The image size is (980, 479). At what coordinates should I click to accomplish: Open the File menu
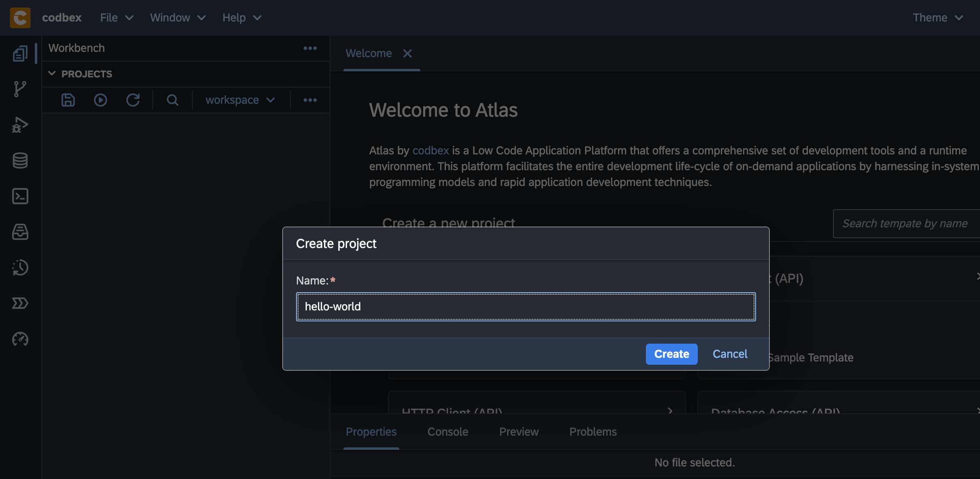(117, 18)
